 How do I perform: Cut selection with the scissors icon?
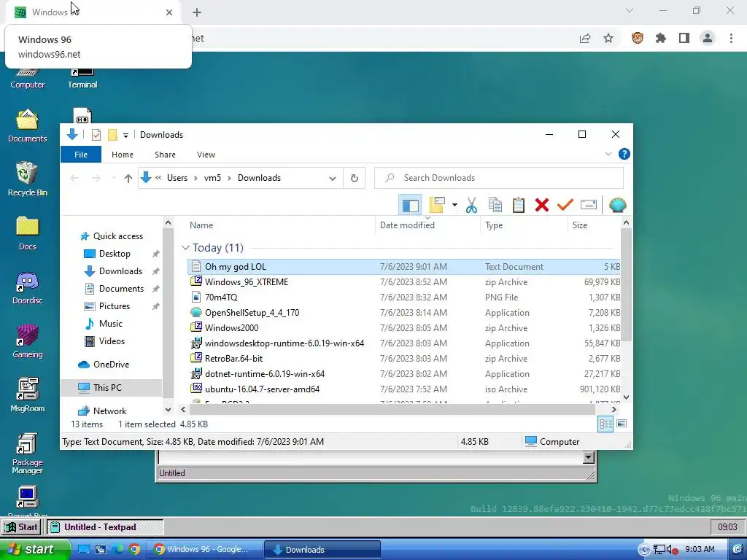pyautogui.click(x=472, y=205)
